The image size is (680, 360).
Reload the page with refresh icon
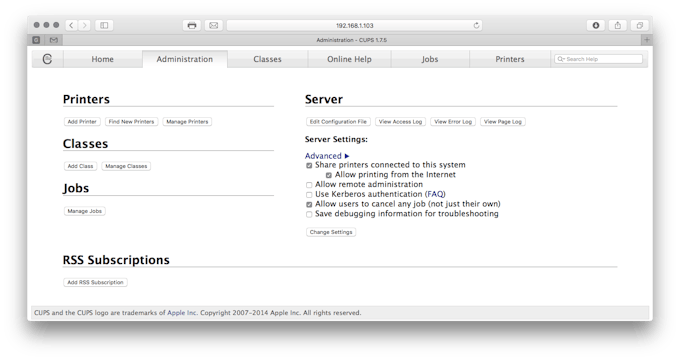point(476,25)
